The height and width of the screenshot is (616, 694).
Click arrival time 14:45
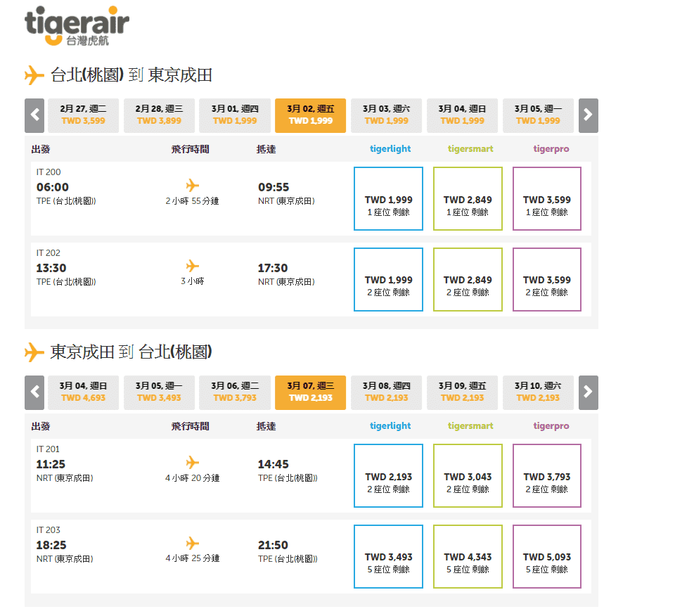point(273,464)
